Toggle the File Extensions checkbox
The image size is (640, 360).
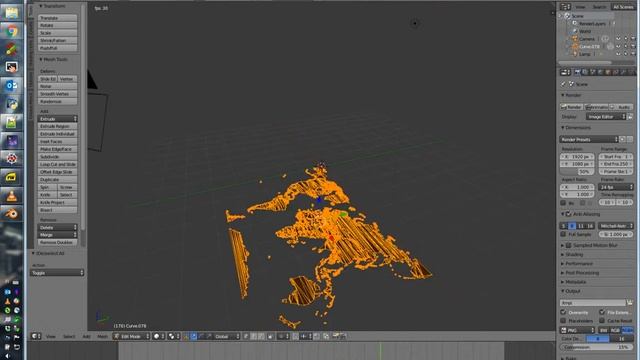[x=602, y=312]
